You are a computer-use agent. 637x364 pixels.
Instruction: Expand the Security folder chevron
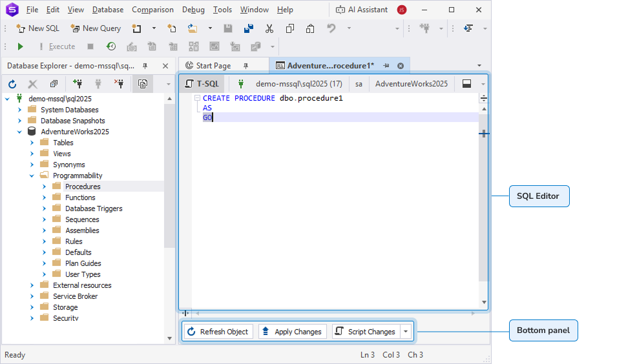click(32, 318)
